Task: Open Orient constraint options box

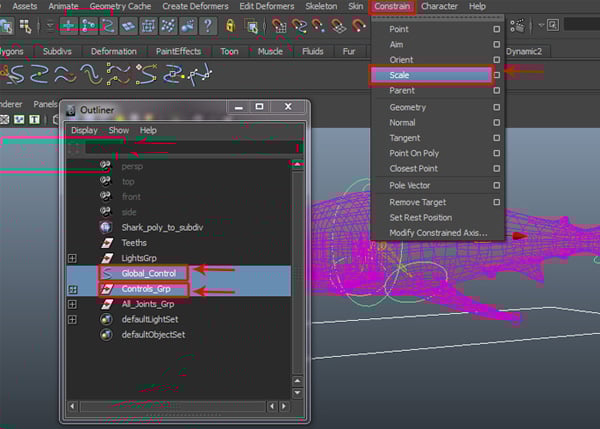Action: tap(496, 60)
